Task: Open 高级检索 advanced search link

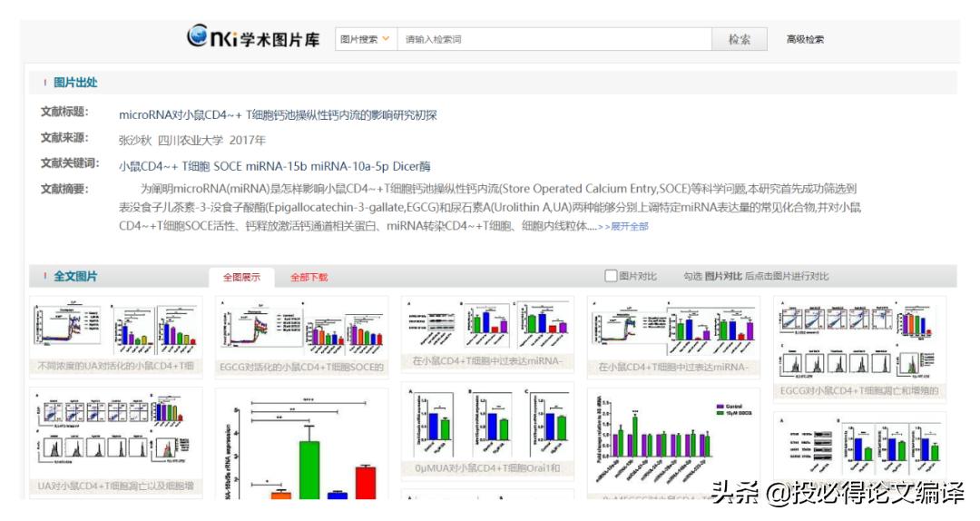Action: 805,39
